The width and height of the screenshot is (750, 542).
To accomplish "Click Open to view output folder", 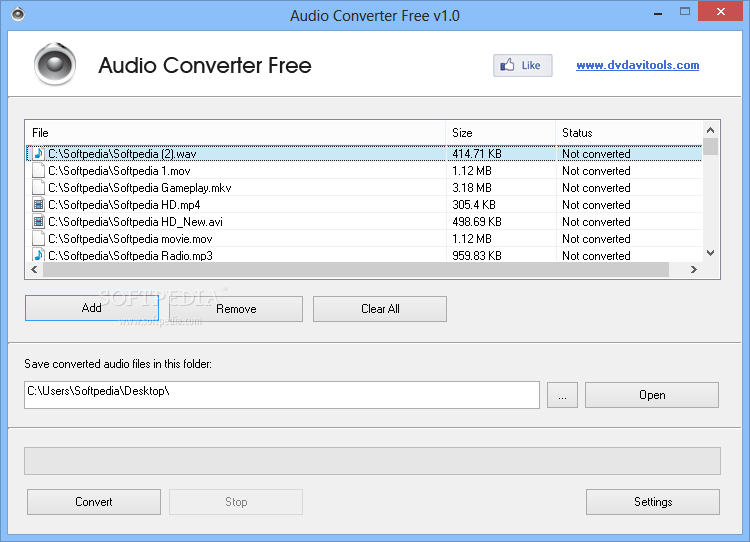I will [652, 395].
